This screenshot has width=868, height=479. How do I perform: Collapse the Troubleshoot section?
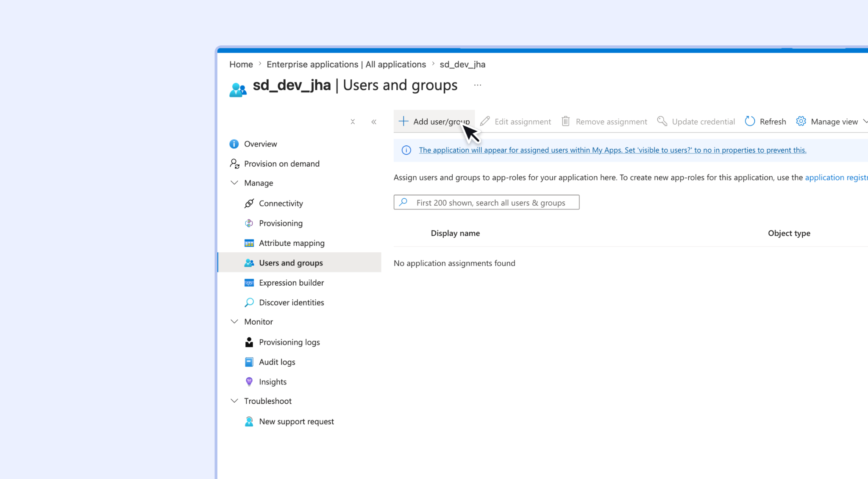pyautogui.click(x=234, y=401)
